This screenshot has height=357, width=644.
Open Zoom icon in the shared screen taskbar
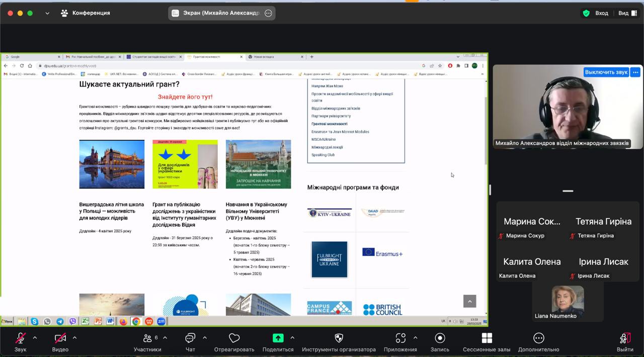point(162,321)
